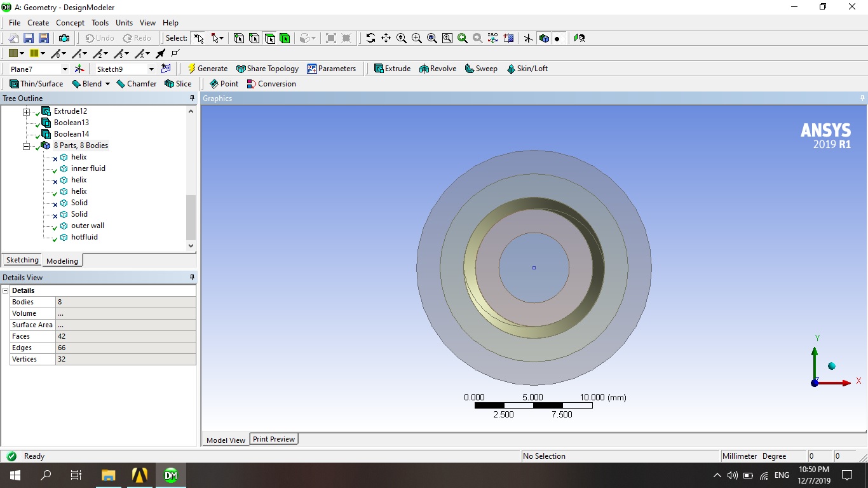Open File Explorer from taskbar
The height and width of the screenshot is (488, 868).
point(108,475)
